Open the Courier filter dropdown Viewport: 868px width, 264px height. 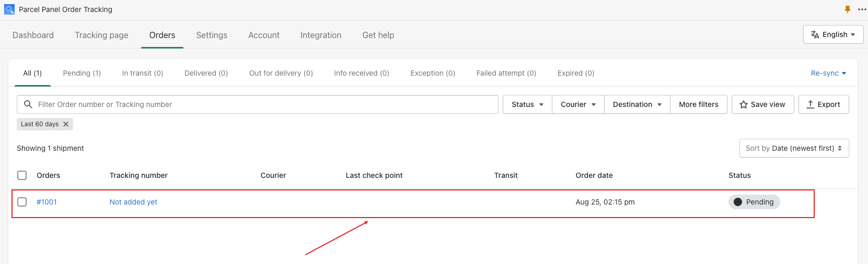coord(578,104)
